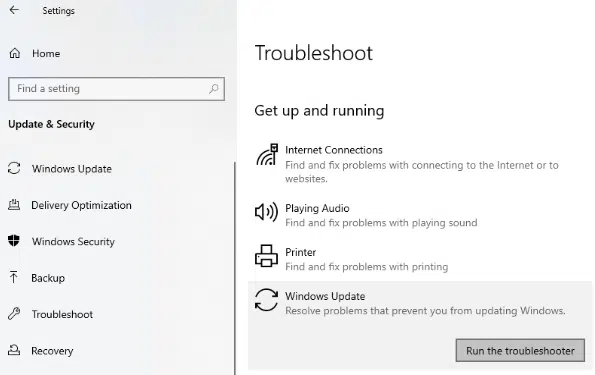Click the Printer troubleshooter icon
The image size is (595, 375).
tap(266, 256)
